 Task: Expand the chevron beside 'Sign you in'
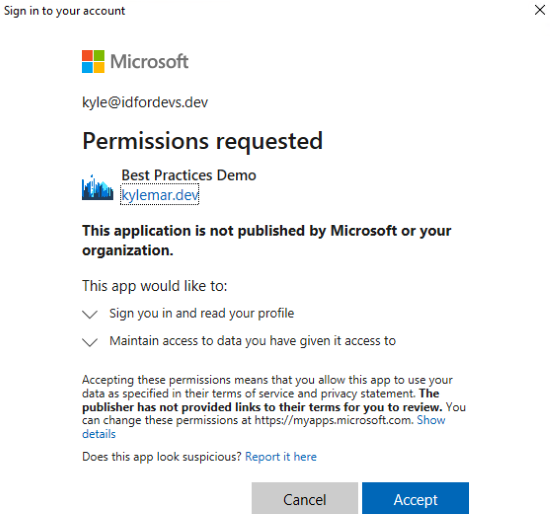(x=90, y=314)
